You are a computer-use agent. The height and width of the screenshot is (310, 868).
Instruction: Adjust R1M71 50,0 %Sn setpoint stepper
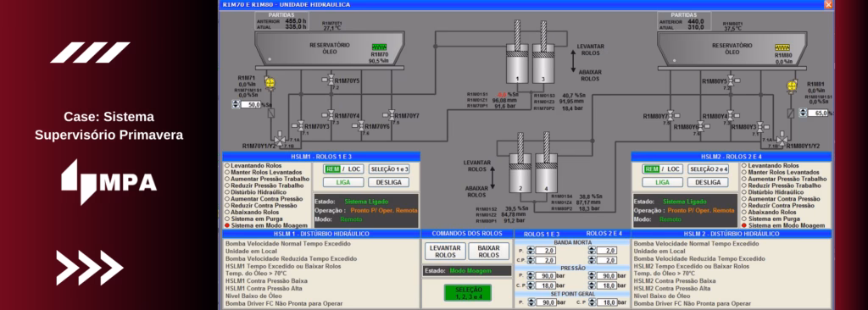[236, 104]
